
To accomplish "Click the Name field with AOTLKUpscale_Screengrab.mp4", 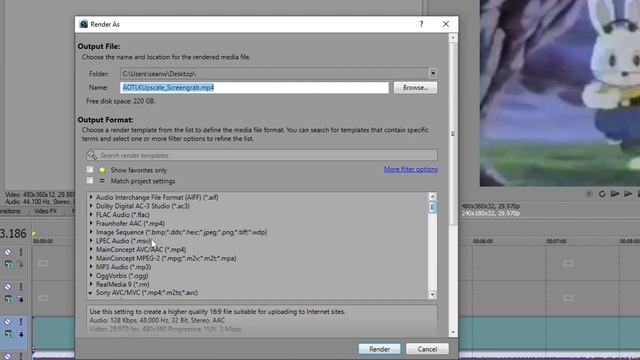I will point(254,87).
